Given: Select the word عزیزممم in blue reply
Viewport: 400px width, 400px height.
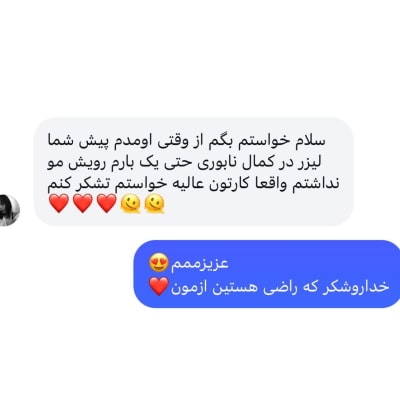Looking at the screenshot, I should 200,264.
